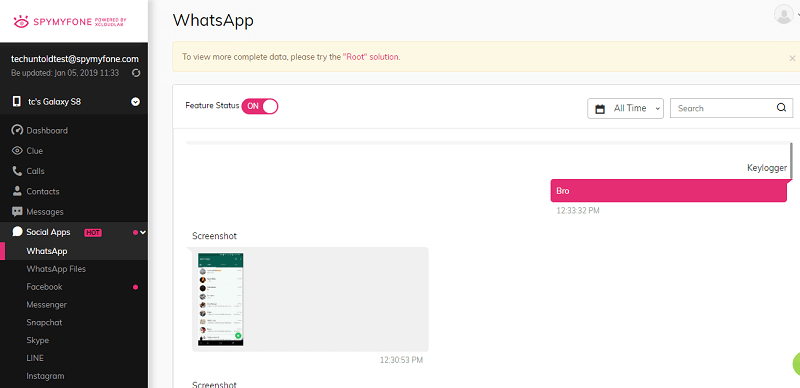Click the "Be updated: Jan 05, 2019" text
This screenshot has width=800, height=388.
pyautogui.click(x=65, y=73)
